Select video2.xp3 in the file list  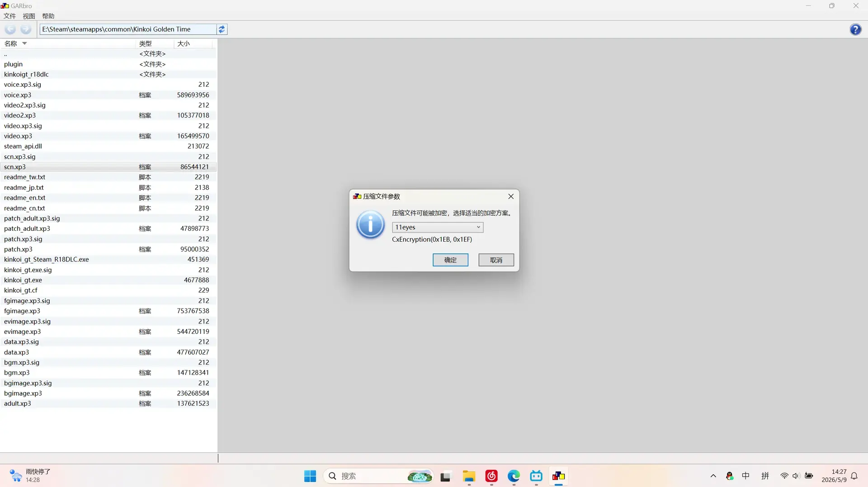pos(108,116)
